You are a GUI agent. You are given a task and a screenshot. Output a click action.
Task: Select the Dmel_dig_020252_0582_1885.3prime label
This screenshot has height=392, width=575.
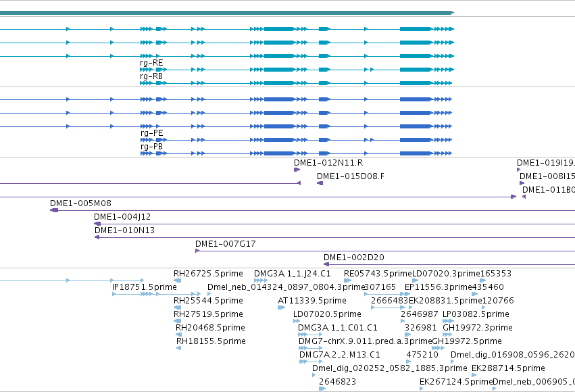390,368
